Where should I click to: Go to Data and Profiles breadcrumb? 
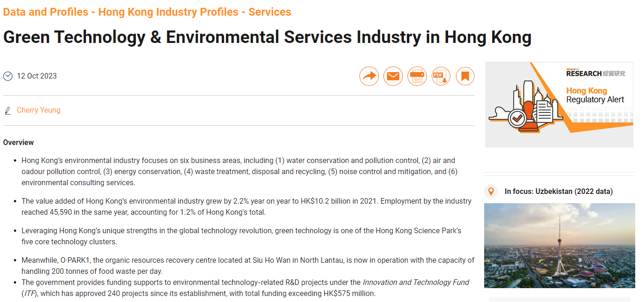46,12
